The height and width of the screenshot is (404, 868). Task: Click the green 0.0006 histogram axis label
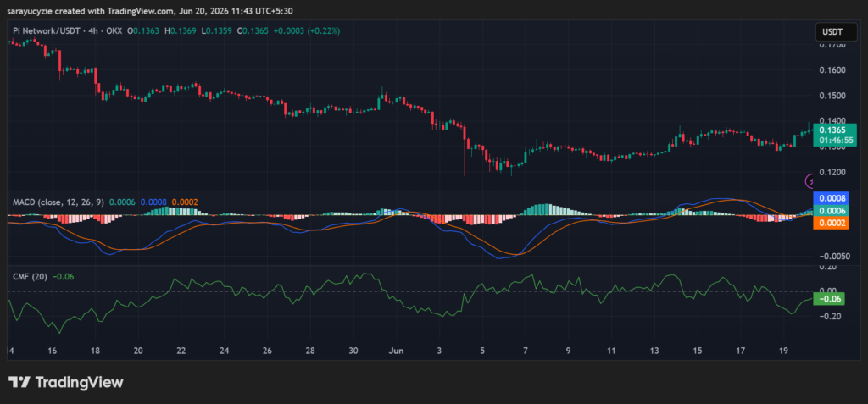point(831,211)
